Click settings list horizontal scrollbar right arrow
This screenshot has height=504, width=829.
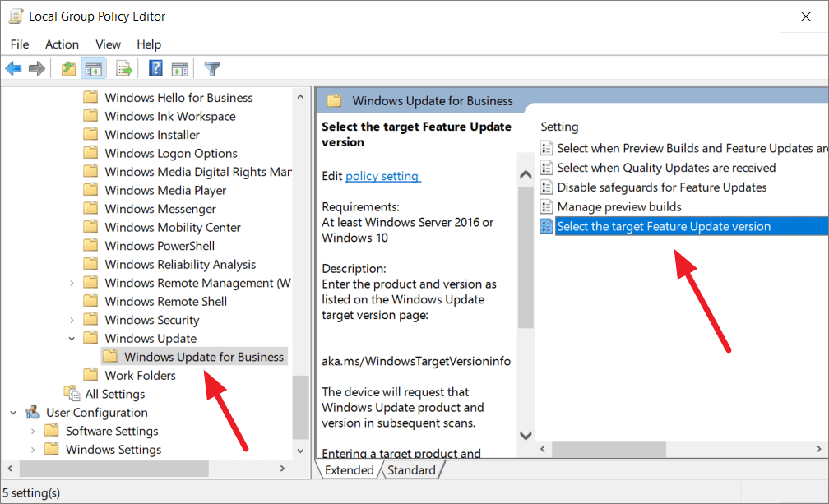click(818, 449)
